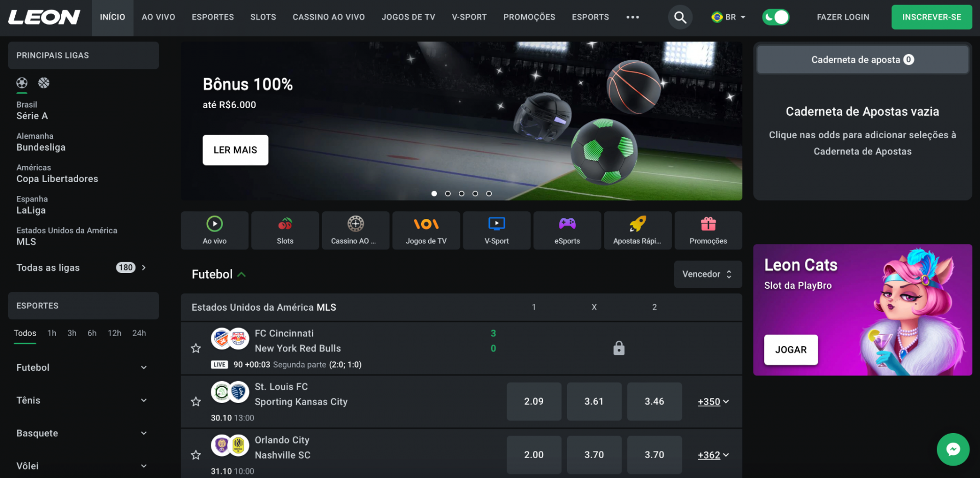The width and height of the screenshot is (980, 478).
Task: Expand the Tênis sports category
Action: [82, 400]
